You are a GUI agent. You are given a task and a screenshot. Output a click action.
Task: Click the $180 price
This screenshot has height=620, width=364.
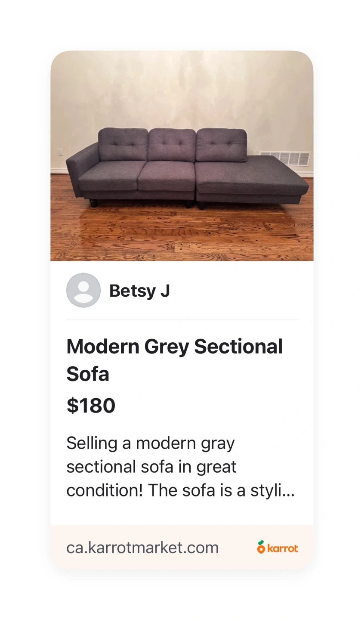[x=91, y=406]
